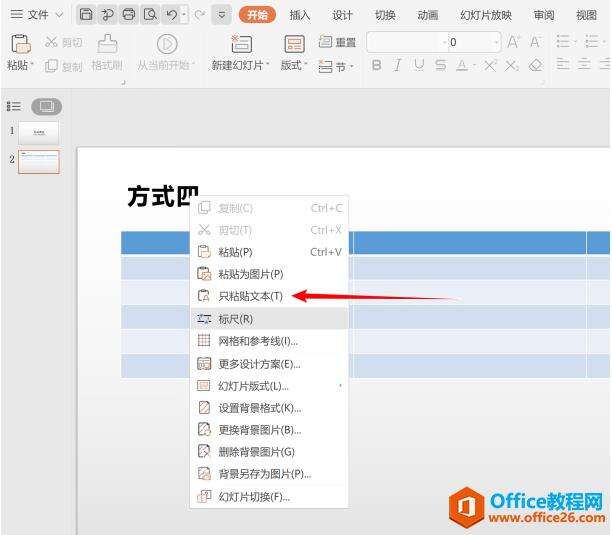612x535 pixels.
Task: Click 粘贴为图片(P) in context menu
Action: [x=269, y=274]
